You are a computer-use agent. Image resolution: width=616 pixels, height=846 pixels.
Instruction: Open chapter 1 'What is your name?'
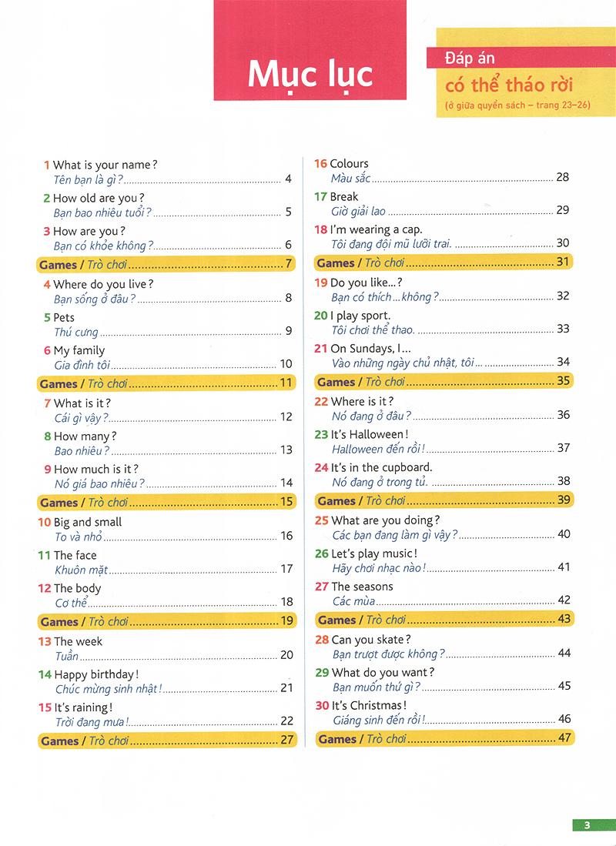pos(168,172)
